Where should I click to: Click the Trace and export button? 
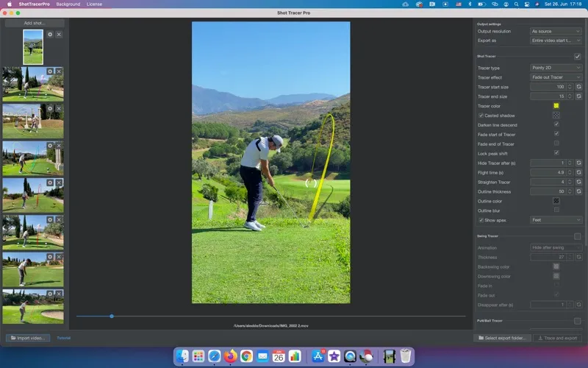(x=558, y=338)
